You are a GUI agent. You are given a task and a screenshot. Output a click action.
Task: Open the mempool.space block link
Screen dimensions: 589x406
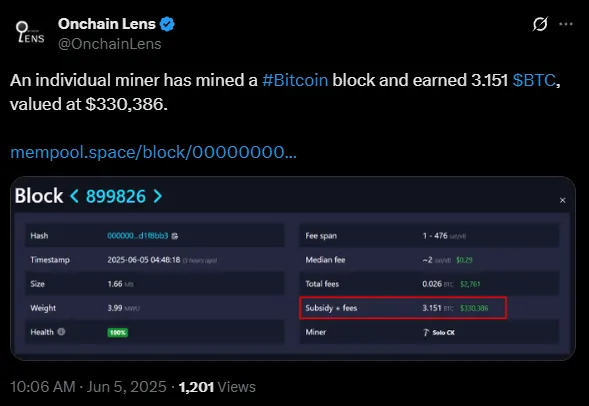pyautogui.click(x=153, y=152)
